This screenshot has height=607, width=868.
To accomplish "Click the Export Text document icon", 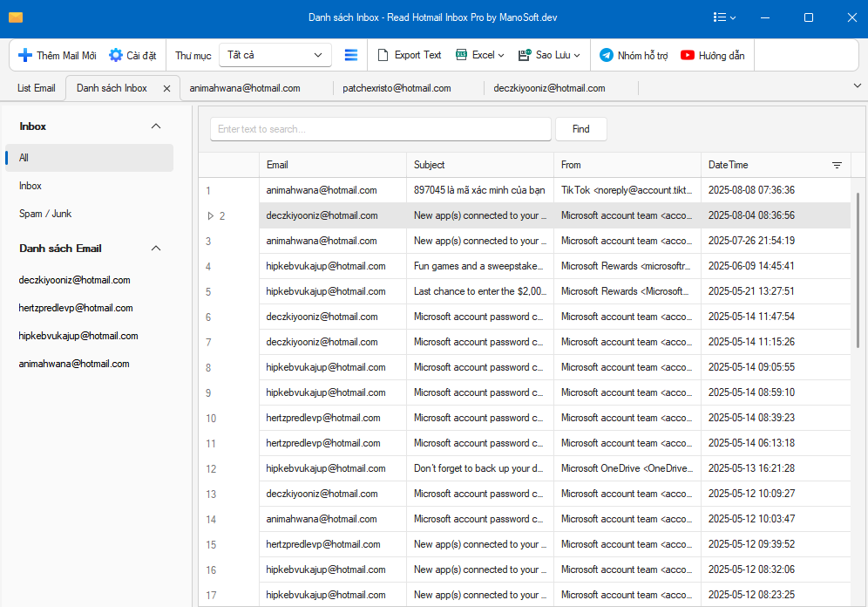I will pos(383,56).
